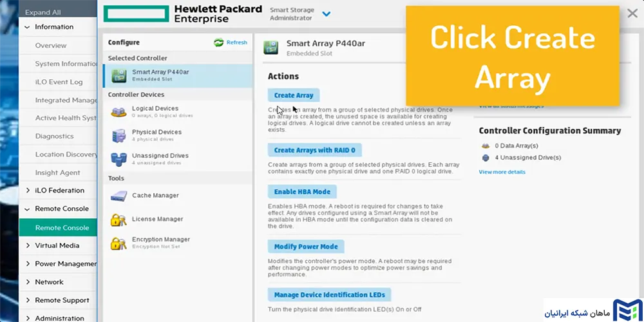Click the 'Encryption Not Set' status text
Screen dimensions: 644x322
tap(156, 247)
